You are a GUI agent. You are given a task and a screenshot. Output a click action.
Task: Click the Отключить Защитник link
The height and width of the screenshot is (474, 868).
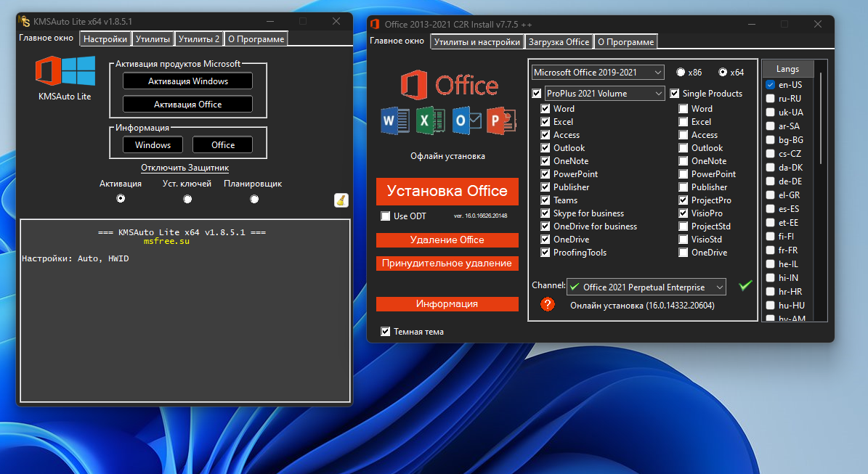(185, 168)
